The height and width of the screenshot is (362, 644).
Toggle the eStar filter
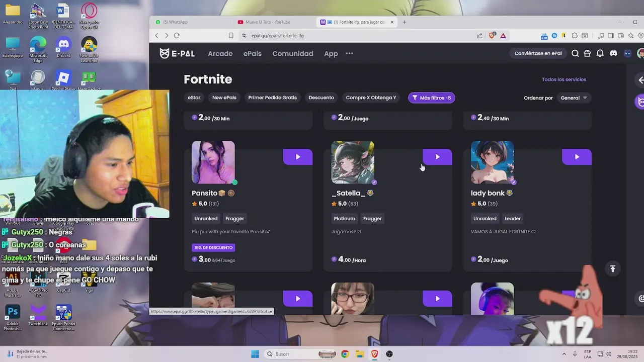(194, 98)
